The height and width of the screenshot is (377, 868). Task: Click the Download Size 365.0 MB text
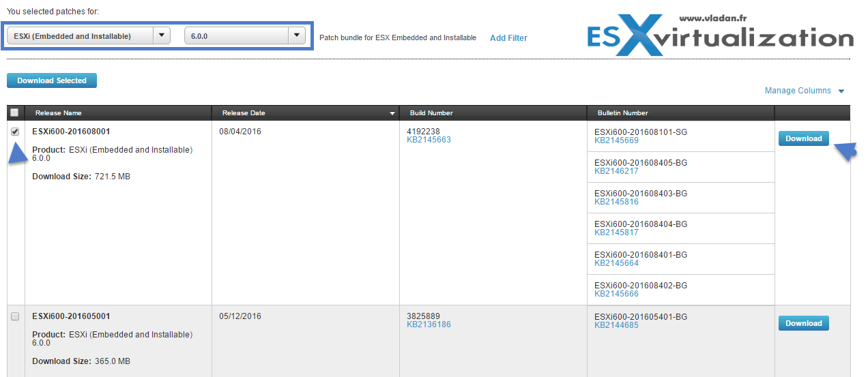click(81, 361)
